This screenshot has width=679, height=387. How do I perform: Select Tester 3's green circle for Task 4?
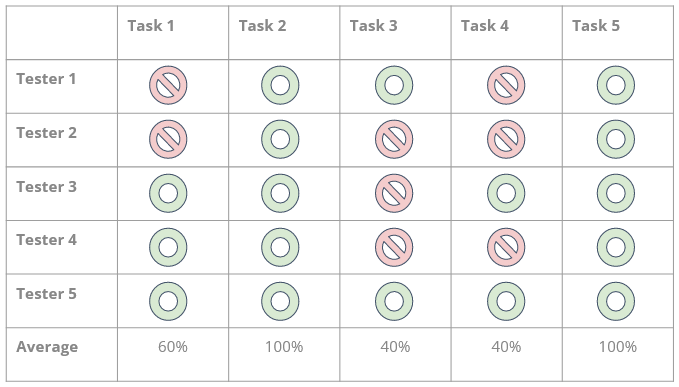[x=506, y=194]
